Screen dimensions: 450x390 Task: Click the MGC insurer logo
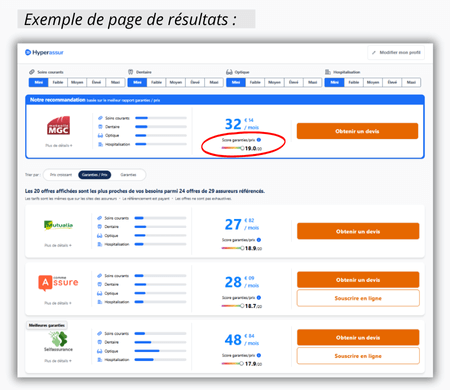pyautogui.click(x=59, y=126)
